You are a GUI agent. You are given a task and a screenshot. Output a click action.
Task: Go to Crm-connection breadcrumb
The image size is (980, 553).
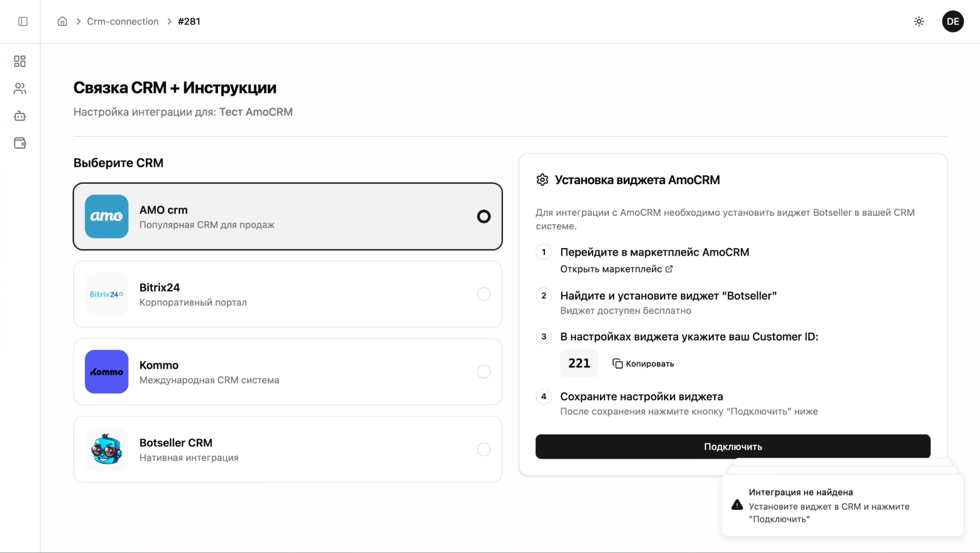coord(123,22)
